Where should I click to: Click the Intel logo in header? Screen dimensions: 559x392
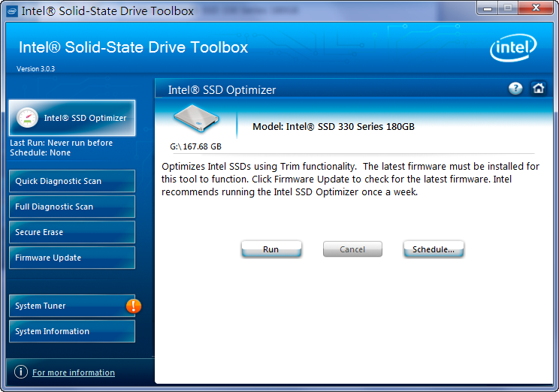click(x=513, y=48)
